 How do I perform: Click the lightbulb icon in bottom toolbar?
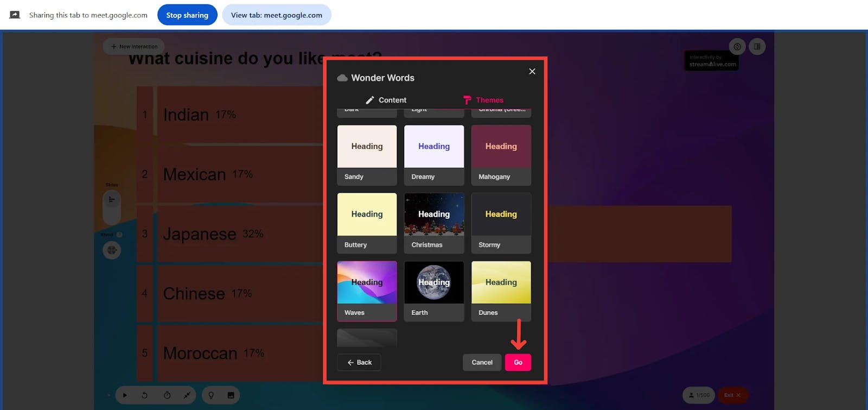[211, 395]
